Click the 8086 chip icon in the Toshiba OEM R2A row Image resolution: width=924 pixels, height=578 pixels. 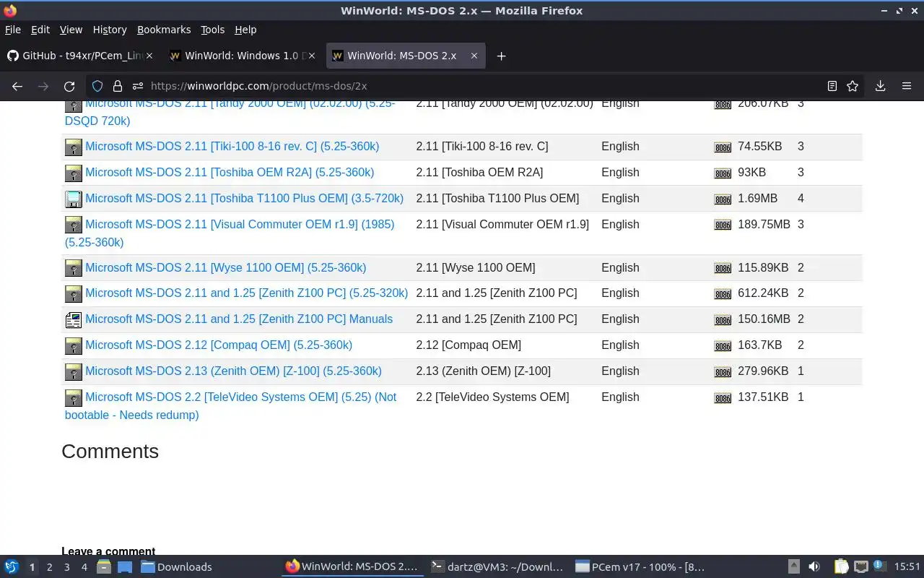(x=723, y=173)
